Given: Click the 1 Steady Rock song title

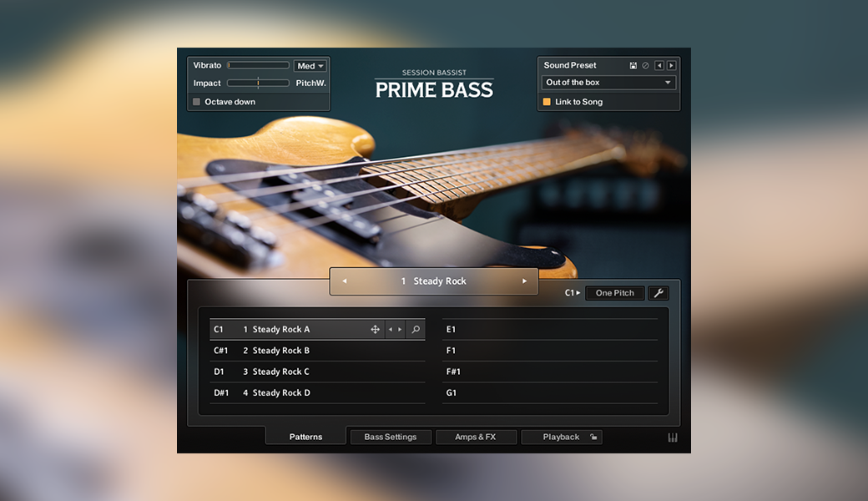Looking at the screenshot, I should pyautogui.click(x=434, y=281).
